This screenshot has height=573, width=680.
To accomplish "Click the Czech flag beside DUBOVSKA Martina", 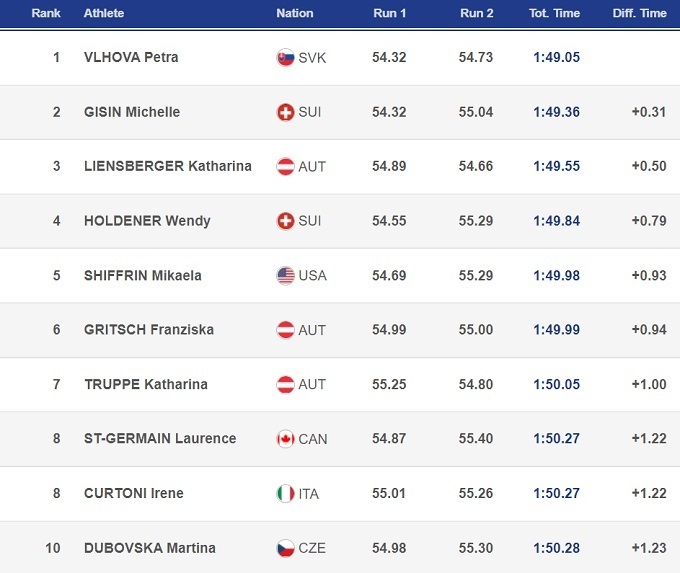I will (285, 548).
